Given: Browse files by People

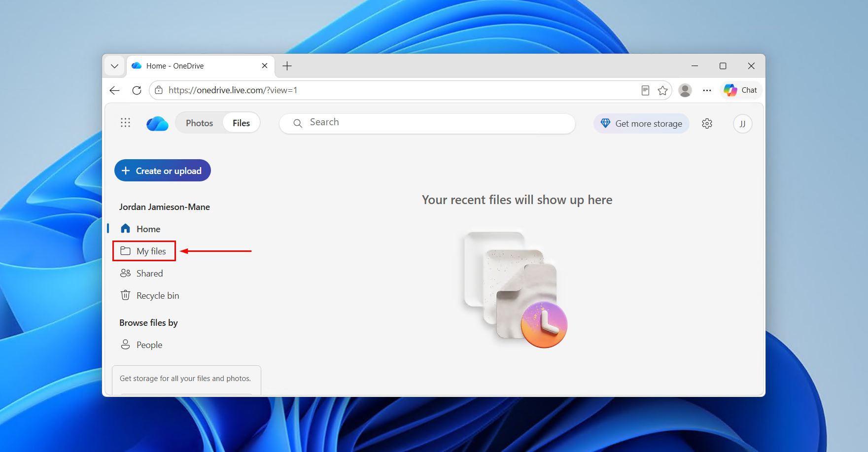Looking at the screenshot, I should coord(141,345).
